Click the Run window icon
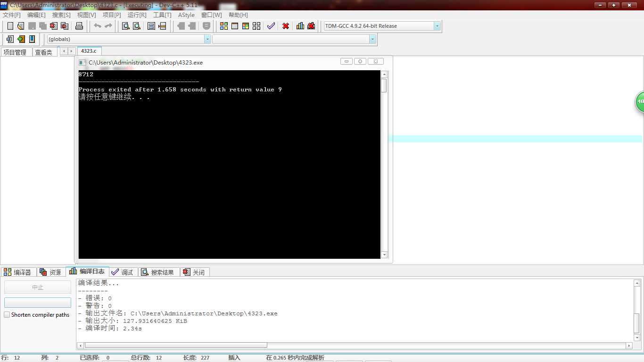Screen dimensions: 644x362 click(235, 26)
